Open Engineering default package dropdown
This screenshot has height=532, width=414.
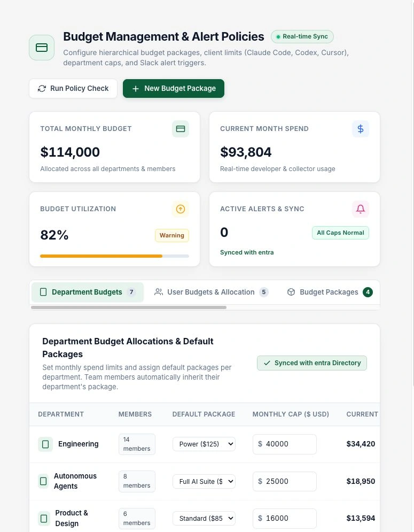[x=204, y=444]
